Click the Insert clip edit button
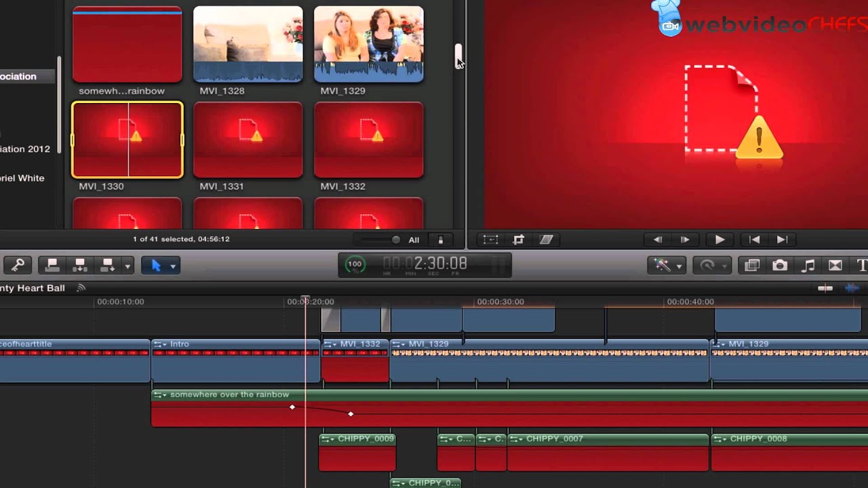The height and width of the screenshot is (488, 868). [x=79, y=266]
